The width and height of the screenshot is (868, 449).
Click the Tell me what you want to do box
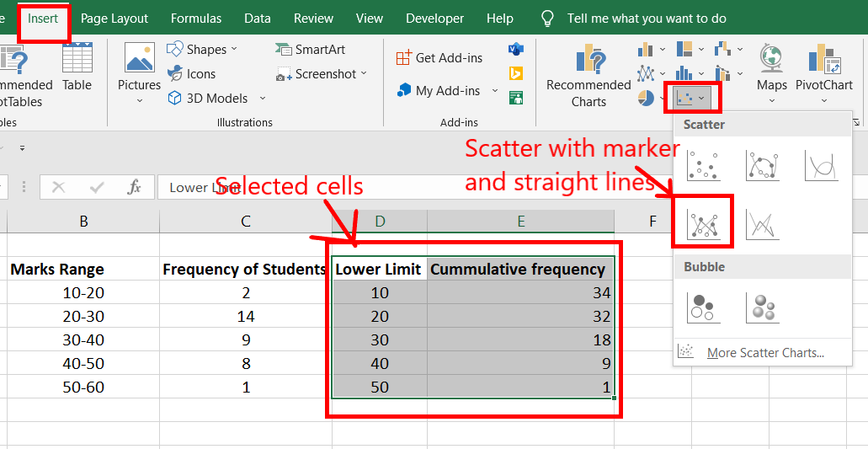tap(647, 19)
